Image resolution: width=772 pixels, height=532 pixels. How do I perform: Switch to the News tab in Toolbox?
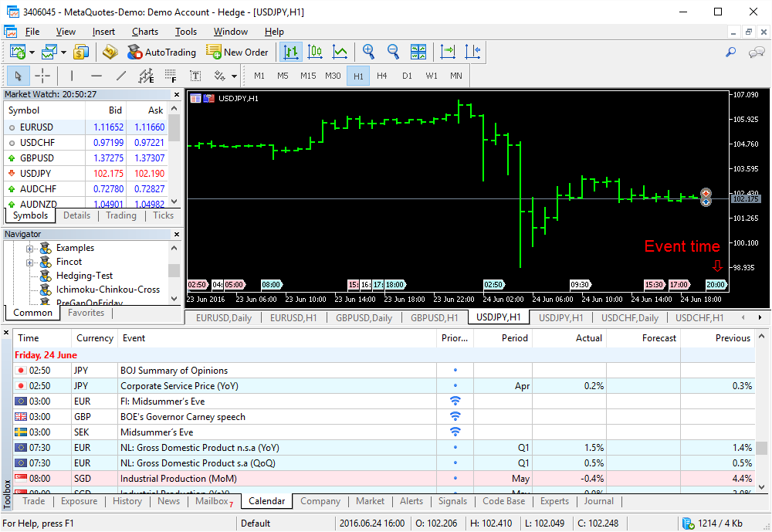(x=168, y=501)
